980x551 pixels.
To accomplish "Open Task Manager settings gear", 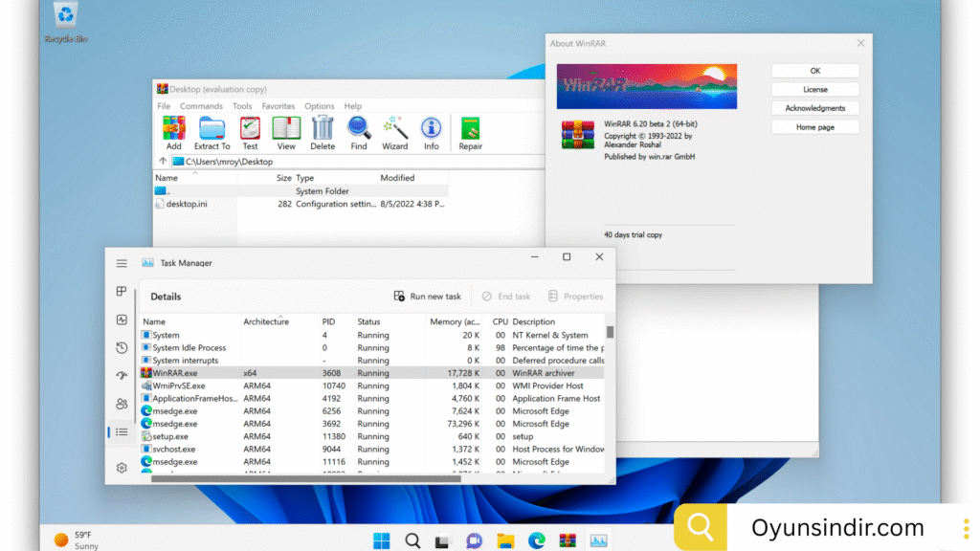I will [x=122, y=468].
